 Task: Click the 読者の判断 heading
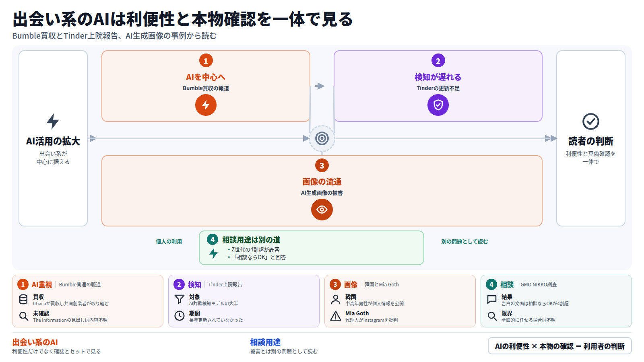pyautogui.click(x=591, y=141)
